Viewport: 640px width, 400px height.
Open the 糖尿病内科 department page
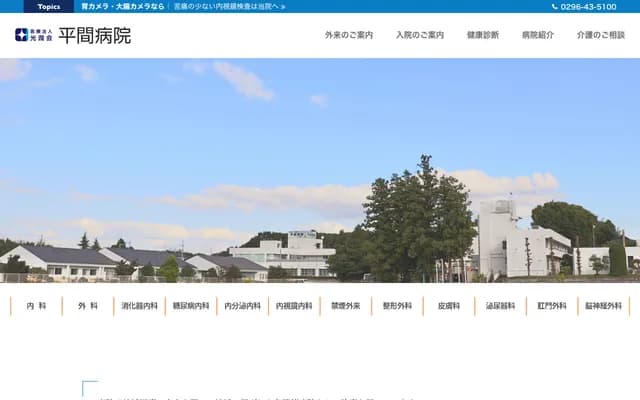tap(191, 306)
